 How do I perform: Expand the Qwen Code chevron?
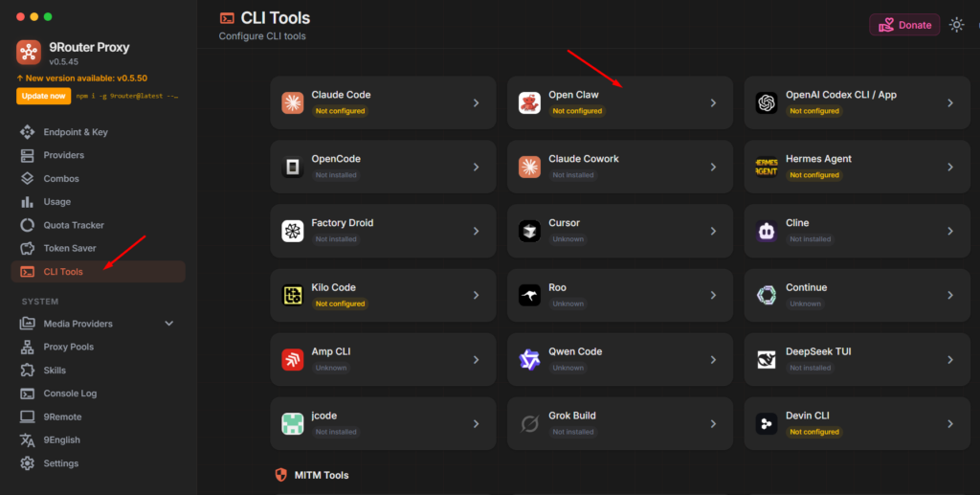713,359
